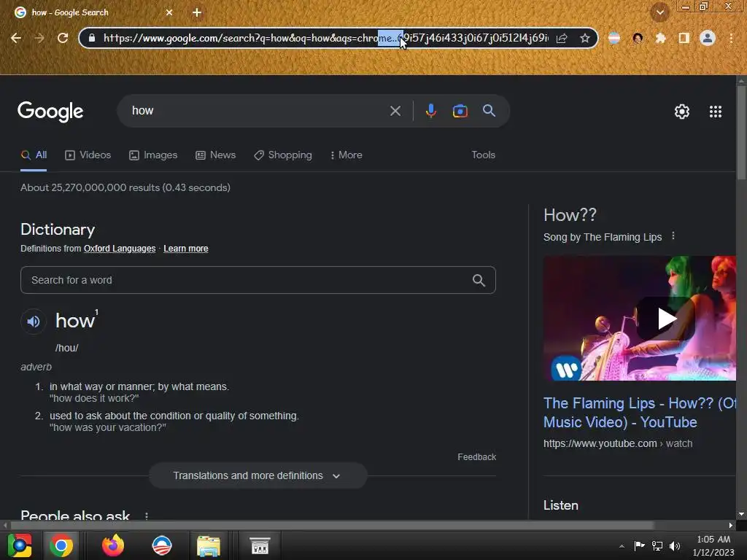The height and width of the screenshot is (560, 747).
Task: Open Chrome's three-dot menu
Action: tap(731, 38)
